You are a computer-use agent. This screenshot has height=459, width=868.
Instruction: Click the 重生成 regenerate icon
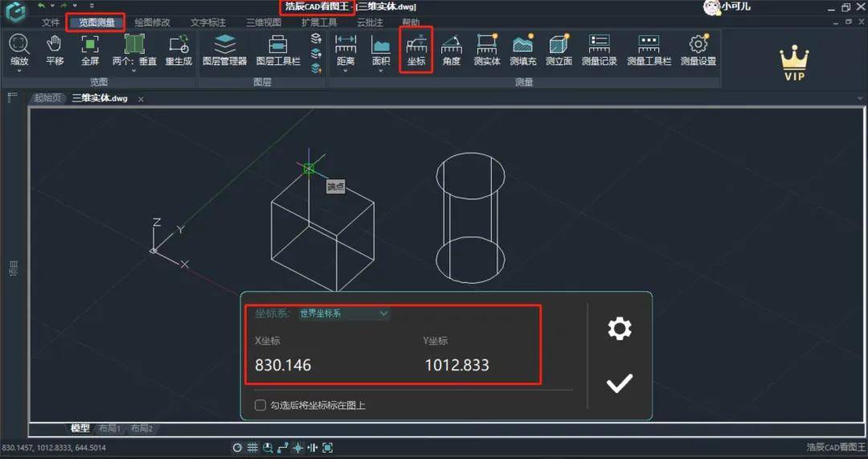[178, 44]
